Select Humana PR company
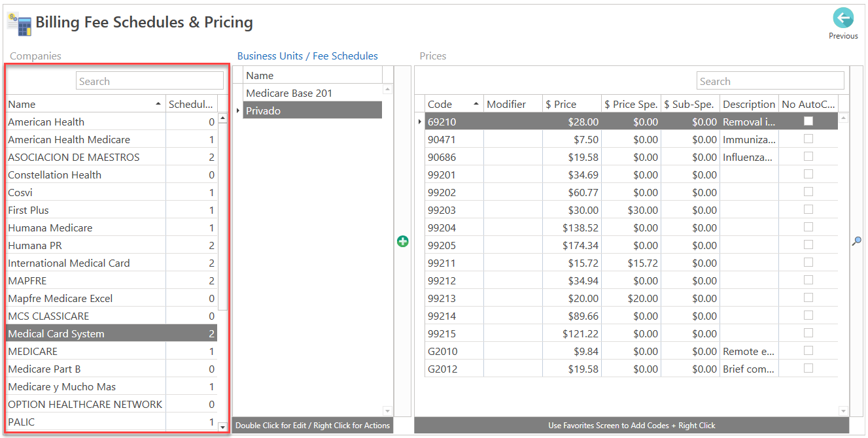868x438 pixels. point(111,245)
